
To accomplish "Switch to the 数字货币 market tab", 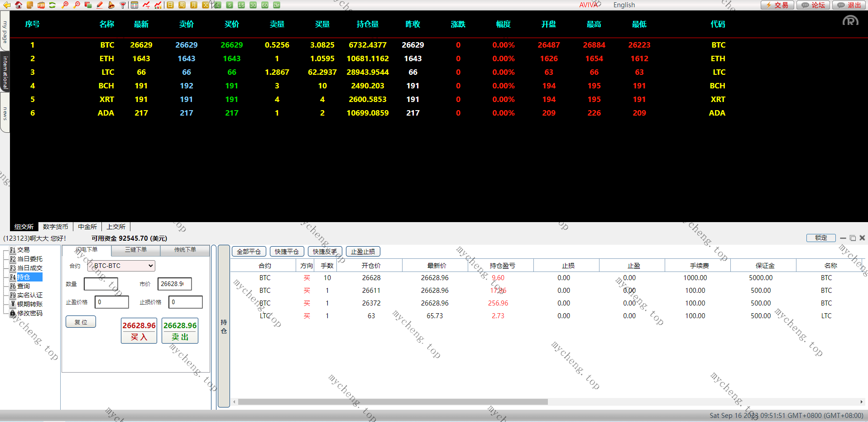I will [x=55, y=227].
